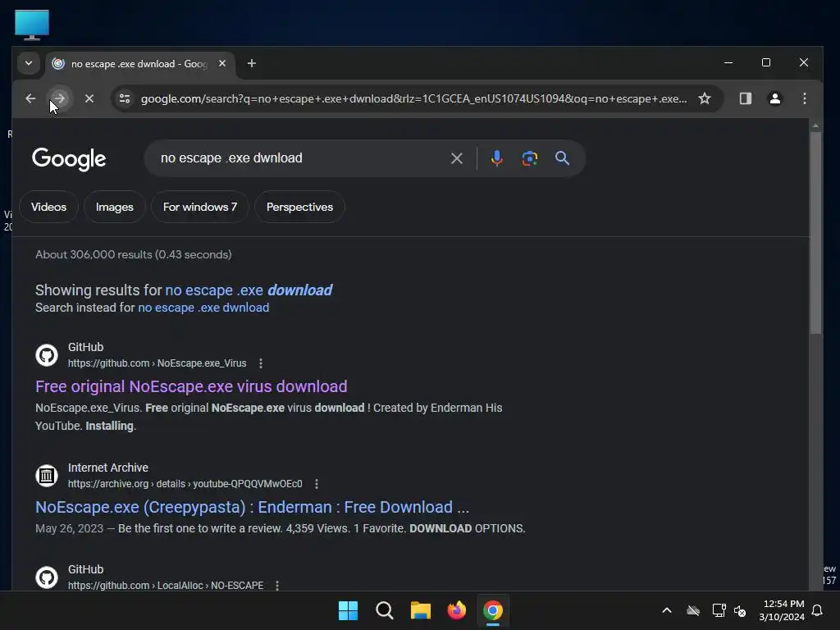This screenshot has width=840, height=630.
Task: Click Internet Archive favicon icon
Action: [47, 476]
